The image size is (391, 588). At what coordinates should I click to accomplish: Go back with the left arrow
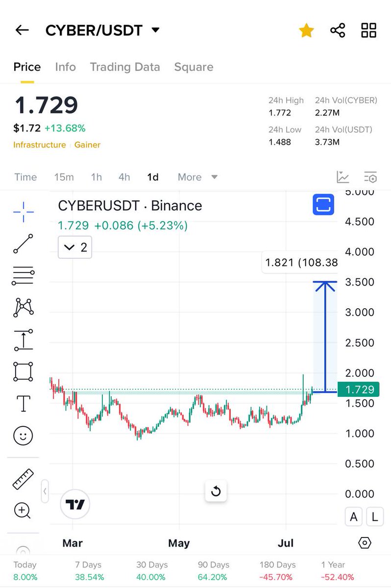click(22, 30)
